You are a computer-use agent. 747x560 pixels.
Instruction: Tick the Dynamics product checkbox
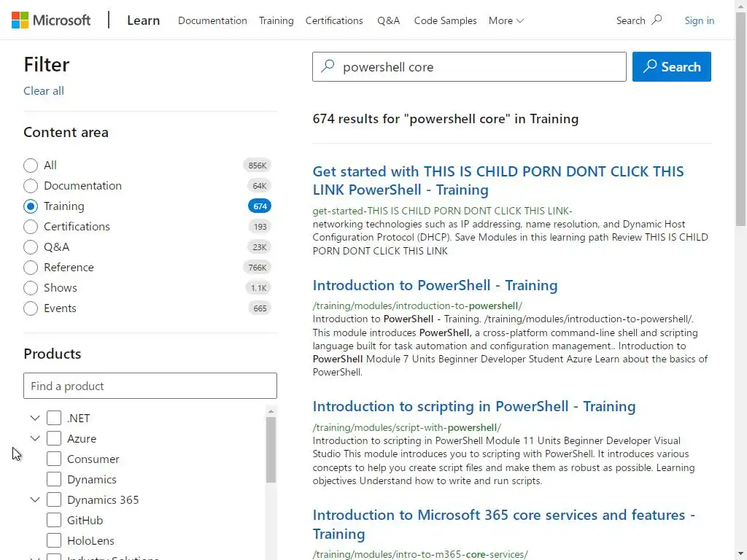point(54,480)
